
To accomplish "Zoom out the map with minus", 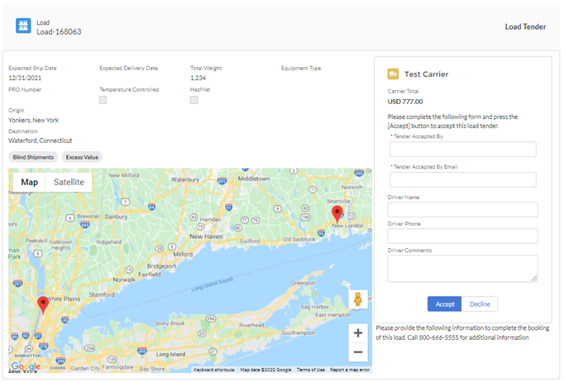I will [x=358, y=352].
